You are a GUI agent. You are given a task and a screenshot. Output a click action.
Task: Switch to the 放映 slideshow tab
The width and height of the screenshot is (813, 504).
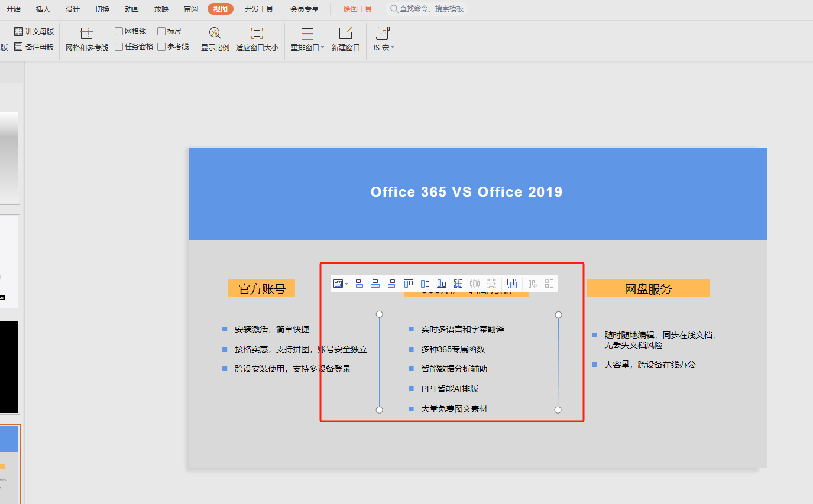tap(161, 9)
